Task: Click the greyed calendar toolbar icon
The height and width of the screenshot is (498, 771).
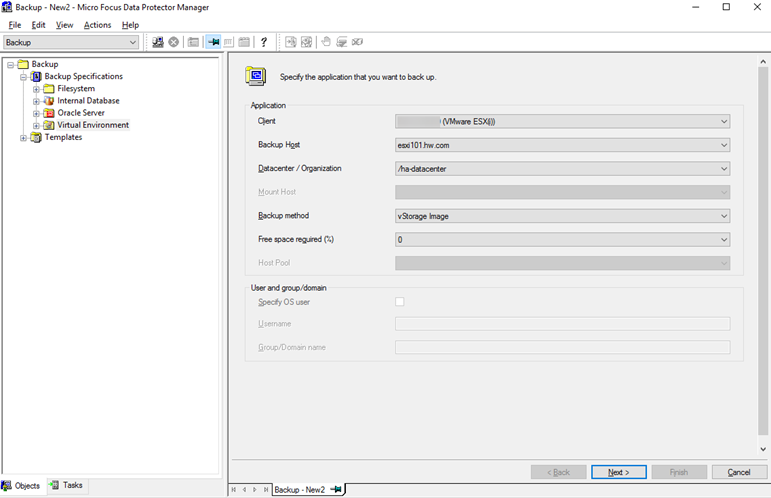Action: [244, 42]
